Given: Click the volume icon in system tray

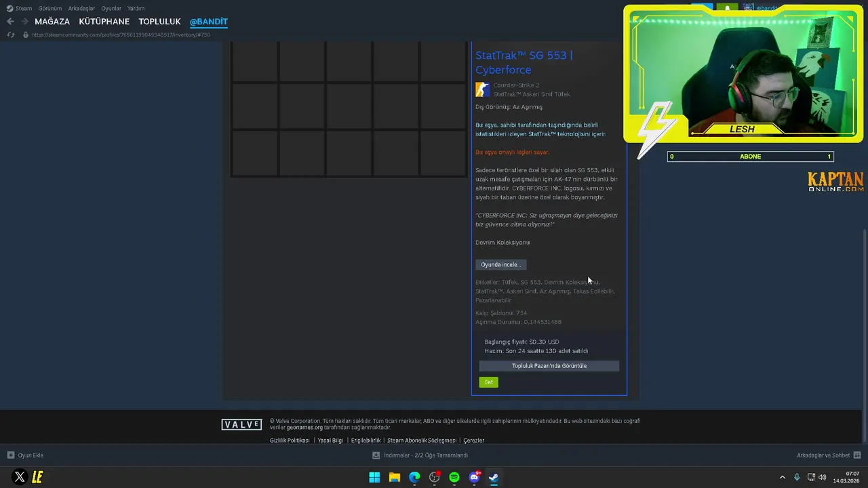Looking at the screenshot, I should tap(823, 477).
